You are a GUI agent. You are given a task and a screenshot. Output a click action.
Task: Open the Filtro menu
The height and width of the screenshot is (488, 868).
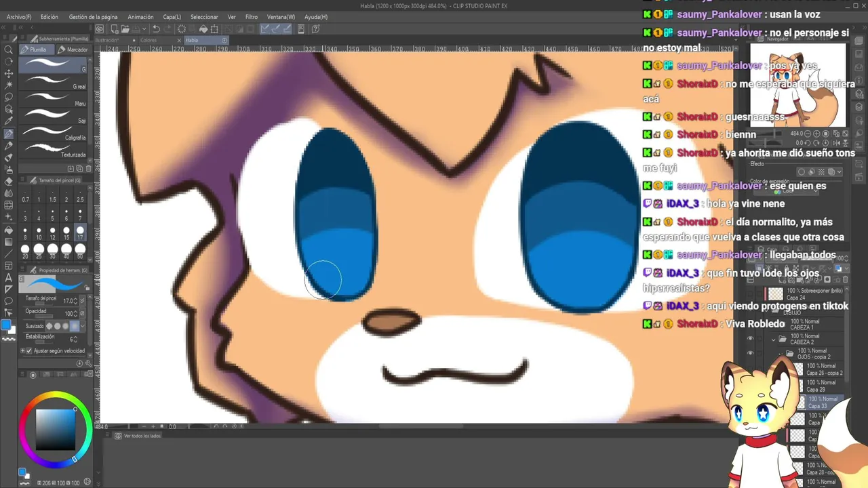(252, 17)
